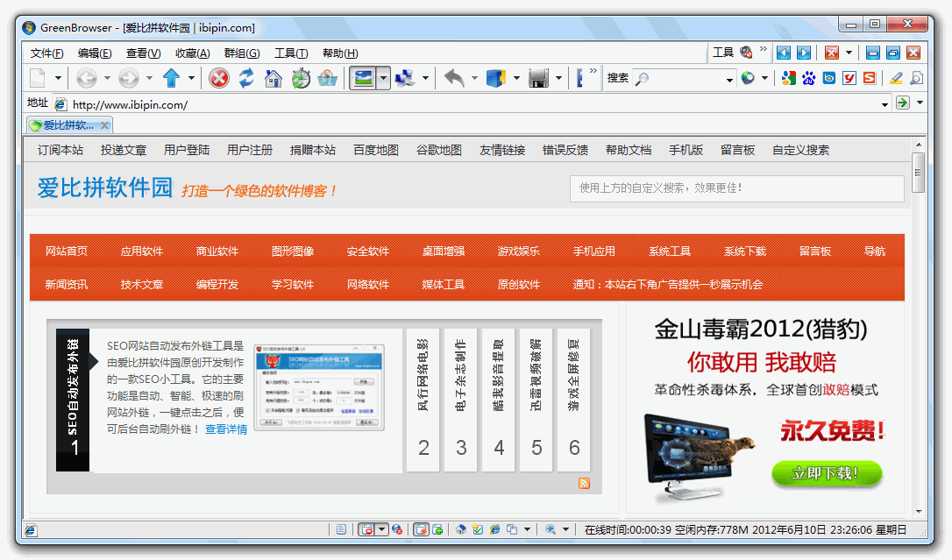Open the 编辑(E) menu
952x560 pixels.
point(95,53)
